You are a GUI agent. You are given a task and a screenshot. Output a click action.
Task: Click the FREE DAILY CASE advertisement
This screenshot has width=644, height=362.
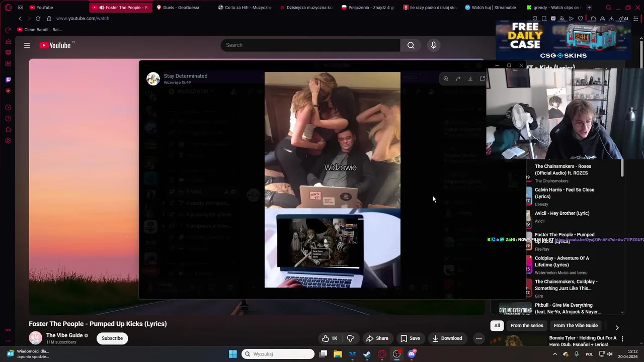563,40
